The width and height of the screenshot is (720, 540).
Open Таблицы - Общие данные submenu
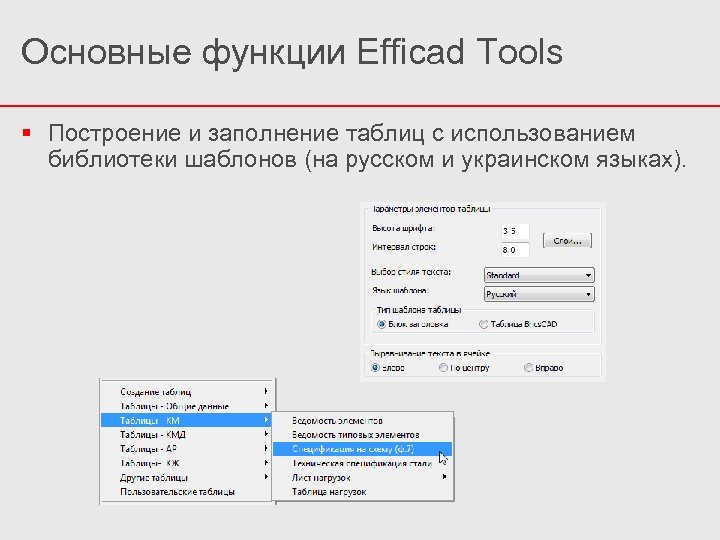(x=186, y=406)
